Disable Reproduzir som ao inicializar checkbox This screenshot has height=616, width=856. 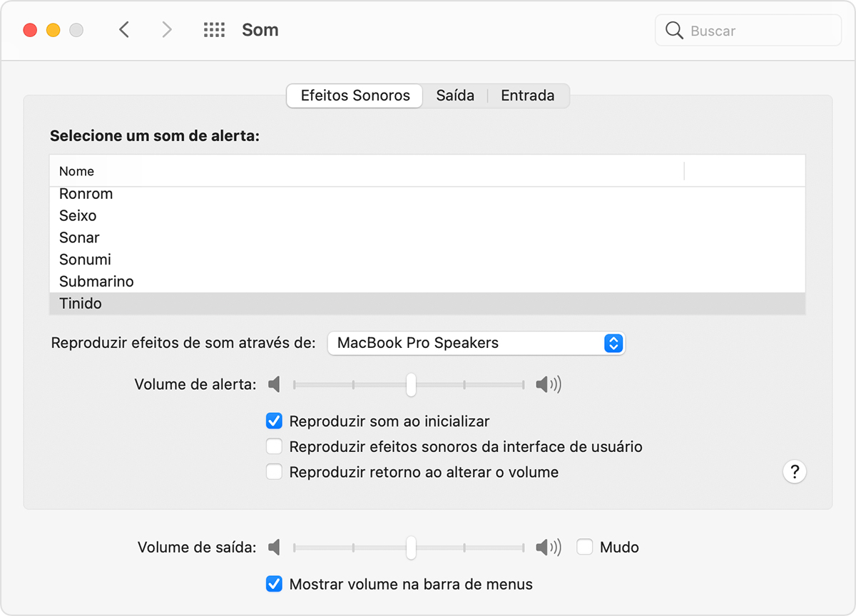click(274, 421)
